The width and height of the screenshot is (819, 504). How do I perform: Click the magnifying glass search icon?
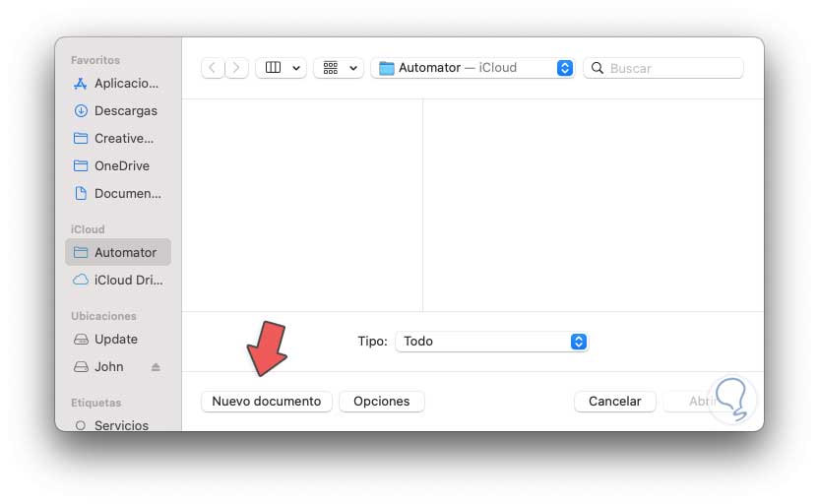click(598, 68)
